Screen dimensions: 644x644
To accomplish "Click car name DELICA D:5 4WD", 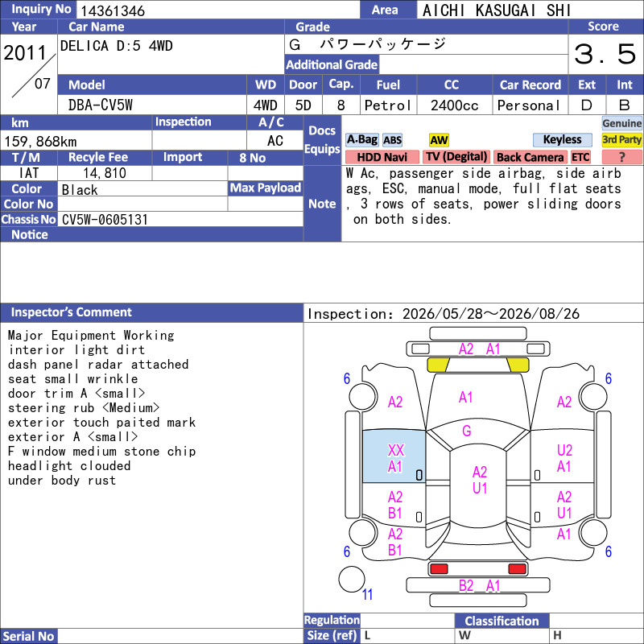I will [116, 46].
